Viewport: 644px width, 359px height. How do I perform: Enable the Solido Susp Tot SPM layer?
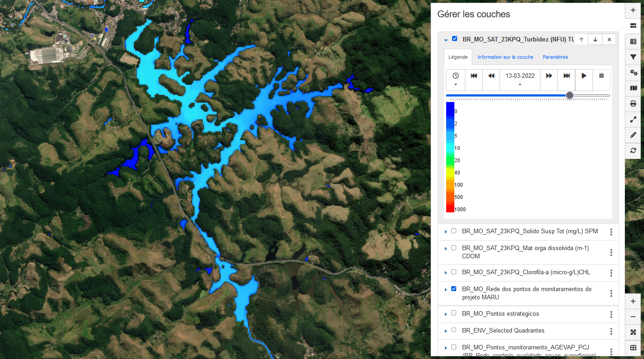[453, 231]
